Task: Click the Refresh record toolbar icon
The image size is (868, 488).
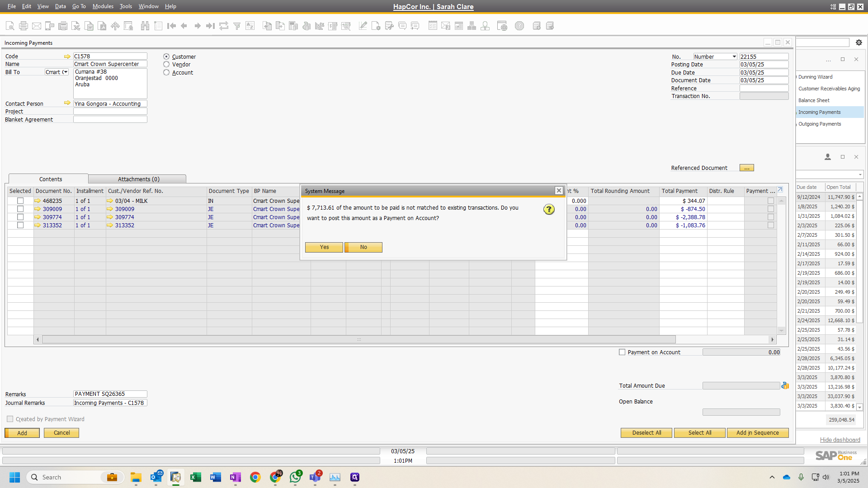Action: pyautogui.click(x=224, y=26)
